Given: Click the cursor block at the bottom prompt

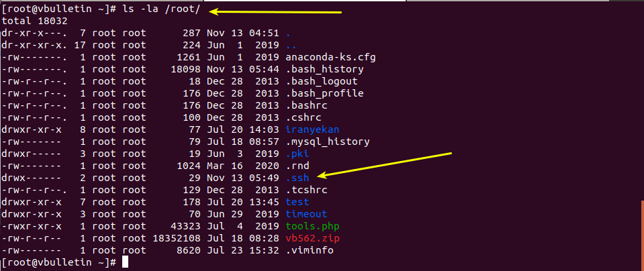Looking at the screenshot, I should pyautogui.click(x=126, y=262).
